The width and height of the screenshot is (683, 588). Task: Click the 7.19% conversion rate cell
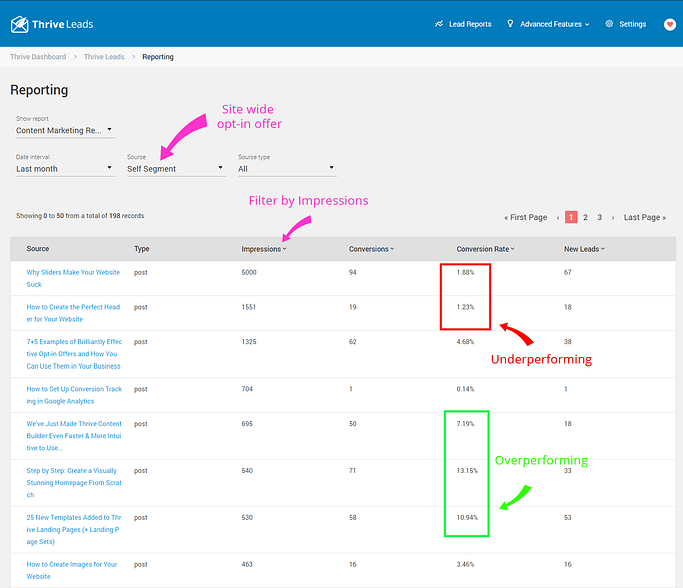point(465,424)
